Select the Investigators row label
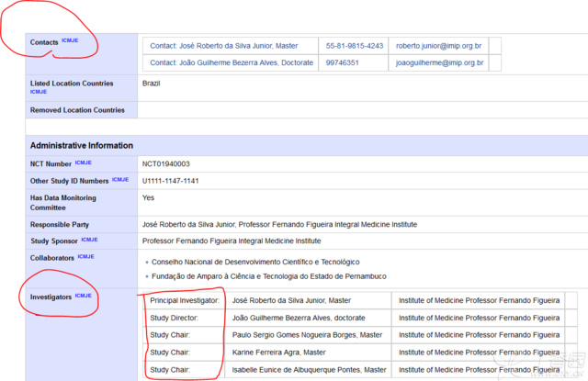Image resolution: width=588 pixels, height=381 pixels. [x=51, y=297]
